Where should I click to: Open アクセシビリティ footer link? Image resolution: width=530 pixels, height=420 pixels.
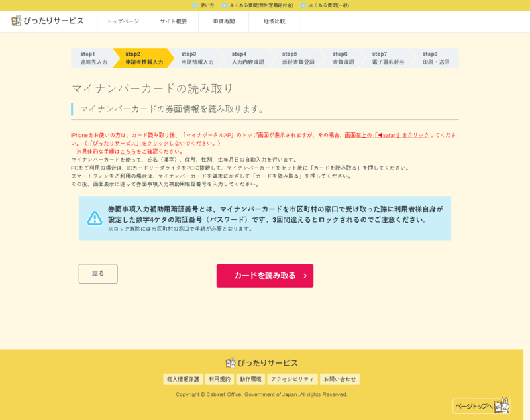(x=292, y=379)
